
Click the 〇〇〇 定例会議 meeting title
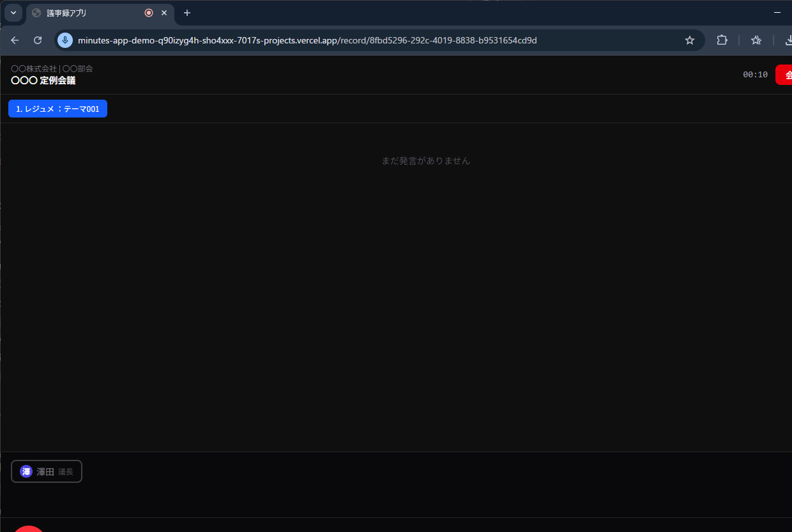(43, 80)
